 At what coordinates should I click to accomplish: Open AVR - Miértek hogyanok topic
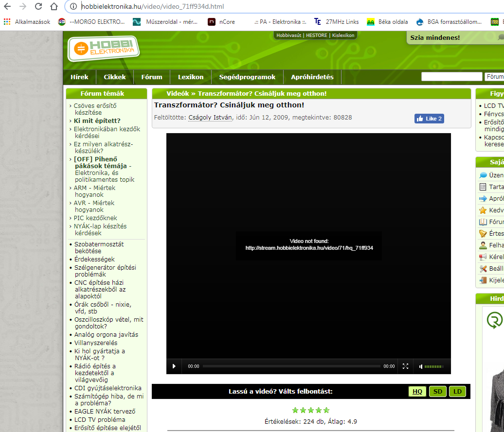[94, 206]
